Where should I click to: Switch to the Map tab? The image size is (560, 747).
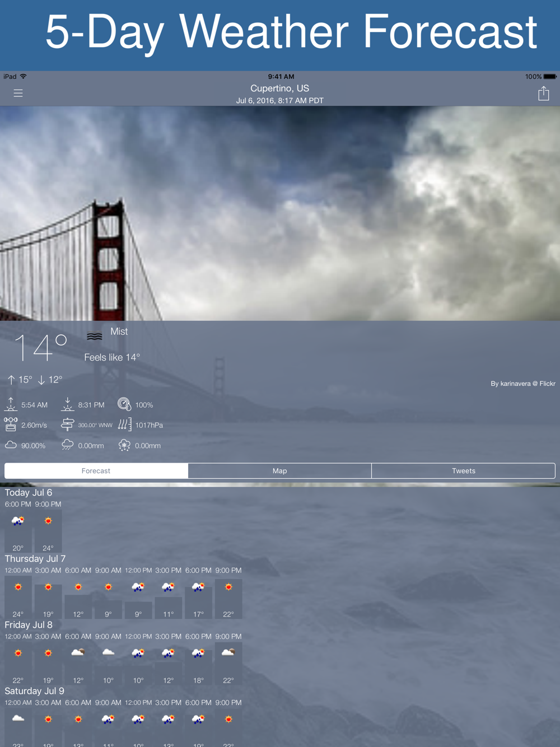279,471
